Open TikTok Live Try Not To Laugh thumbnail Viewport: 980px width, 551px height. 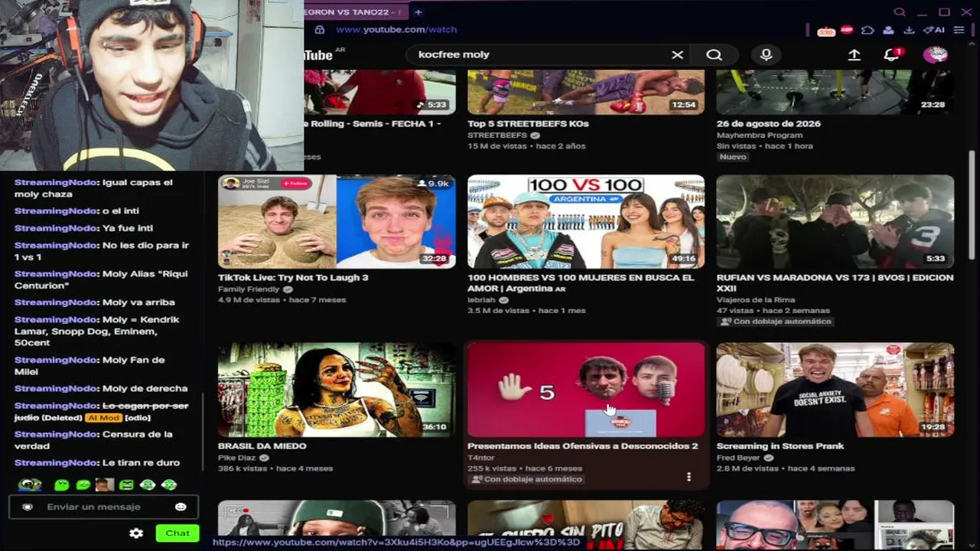point(337,222)
